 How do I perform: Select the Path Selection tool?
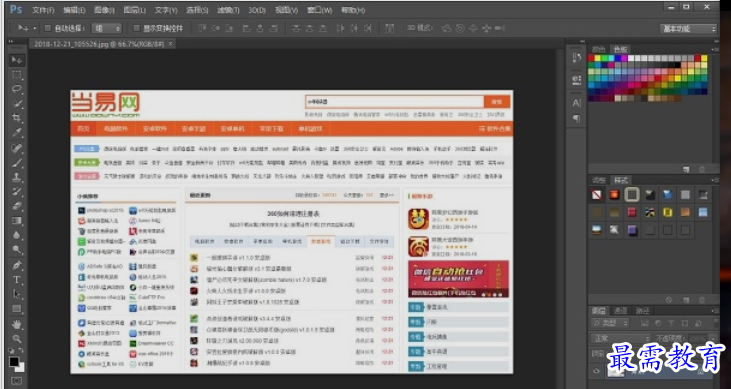[17, 294]
